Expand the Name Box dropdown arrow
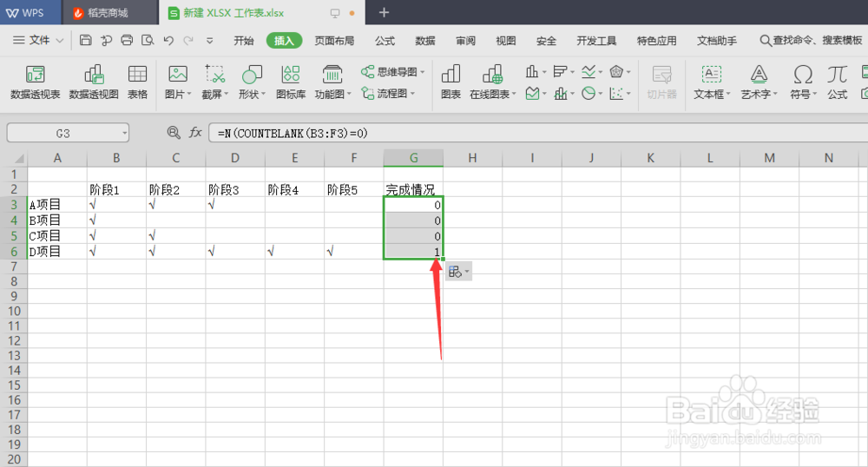Viewport: 868px width, 467px height. 124,134
